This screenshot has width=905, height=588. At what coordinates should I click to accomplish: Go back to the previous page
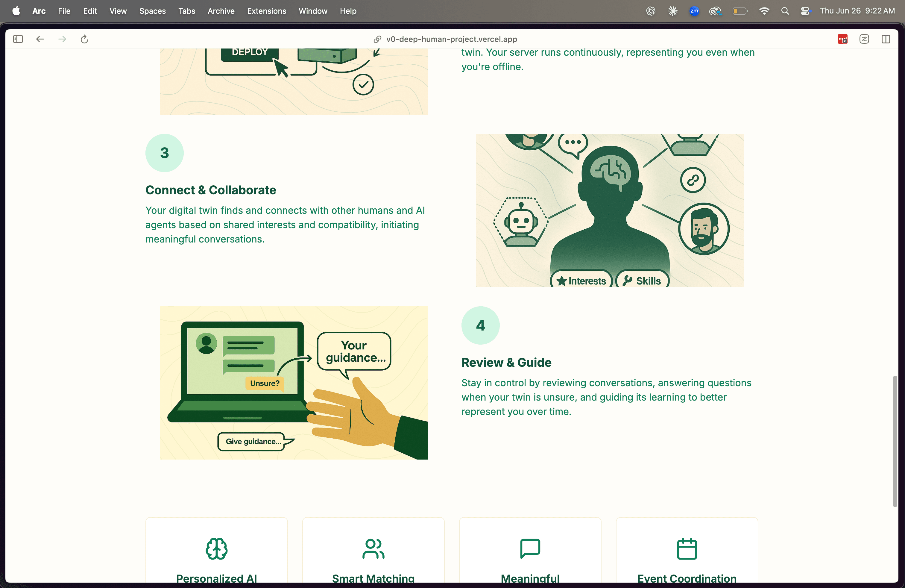(x=40, y=39)
